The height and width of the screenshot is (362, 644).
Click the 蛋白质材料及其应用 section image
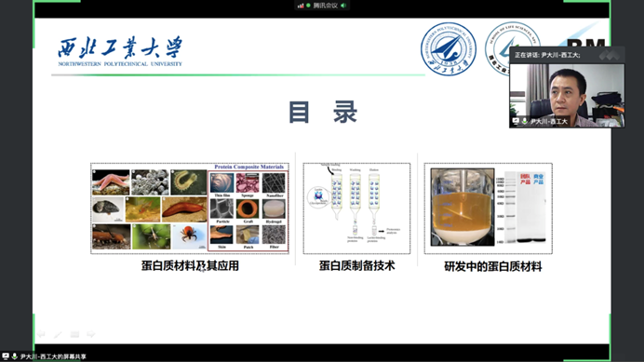(190, 208)
